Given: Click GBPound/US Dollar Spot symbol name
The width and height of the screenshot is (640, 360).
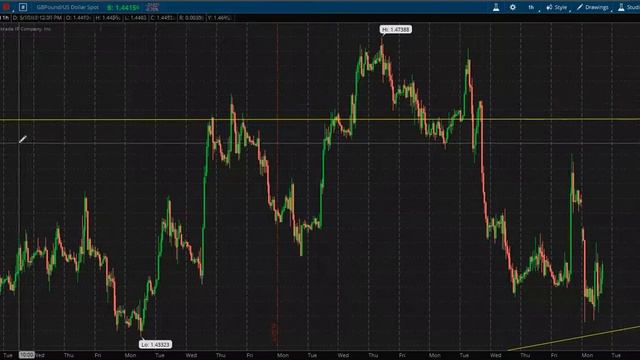Looking at the screenshot, I should point(67,7).
